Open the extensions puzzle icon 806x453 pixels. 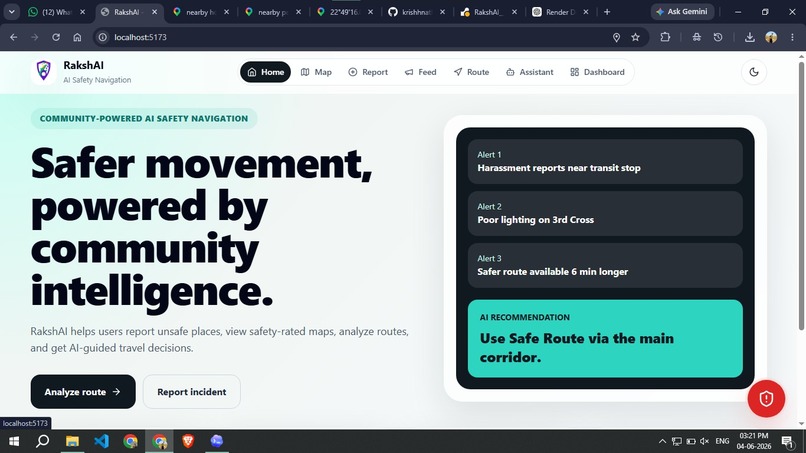[665, 37]
